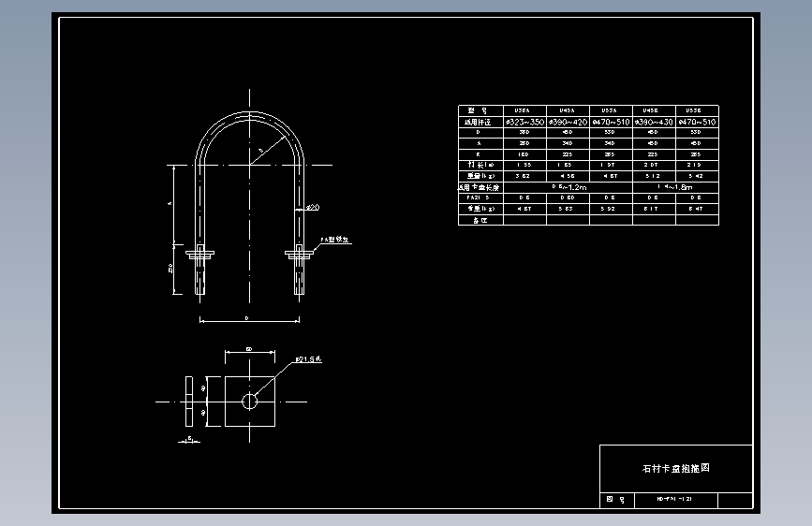
Task: Click the drawing title 石材卡盘抱箍图
Action: (x=676, y=469)
